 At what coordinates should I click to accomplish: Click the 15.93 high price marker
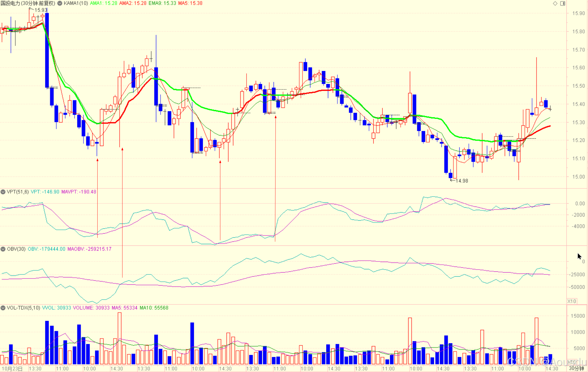pyautogui.click(x=41, y=10)
